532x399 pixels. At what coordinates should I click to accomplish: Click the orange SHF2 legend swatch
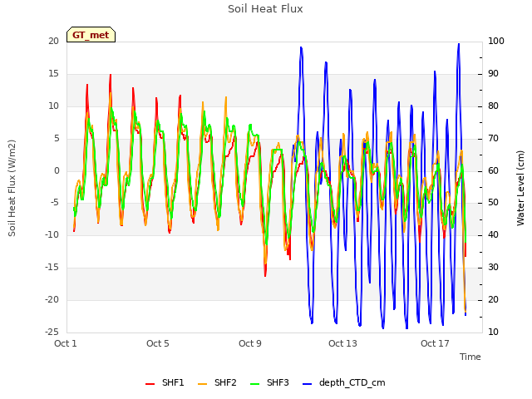(202, 384)
